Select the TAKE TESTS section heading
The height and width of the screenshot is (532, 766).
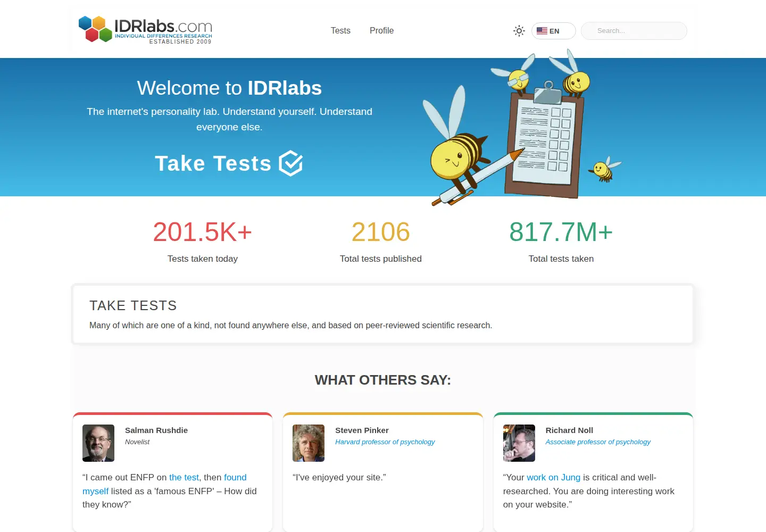coord(133,305)
